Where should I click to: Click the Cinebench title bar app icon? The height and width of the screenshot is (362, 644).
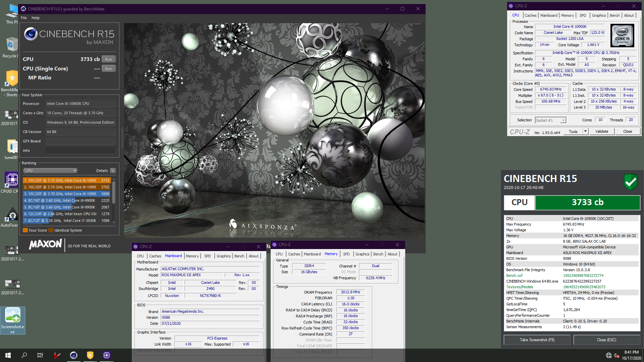(23, 9)
